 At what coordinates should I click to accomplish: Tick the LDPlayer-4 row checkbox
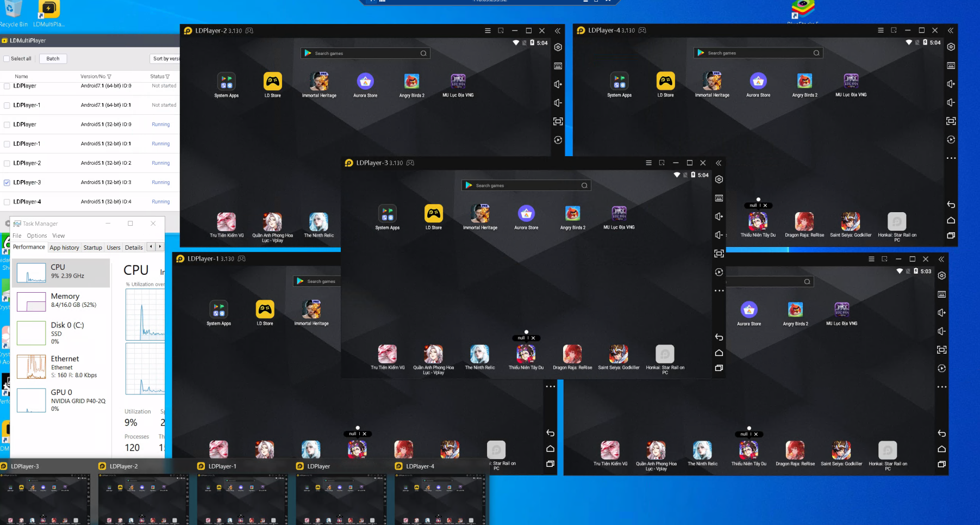point(7,202)
